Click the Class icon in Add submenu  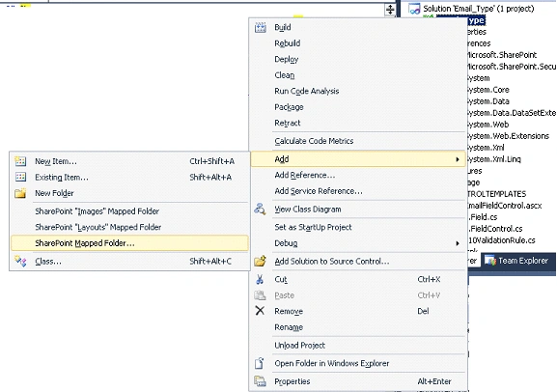pyautogui.click(x=20, y=262)
